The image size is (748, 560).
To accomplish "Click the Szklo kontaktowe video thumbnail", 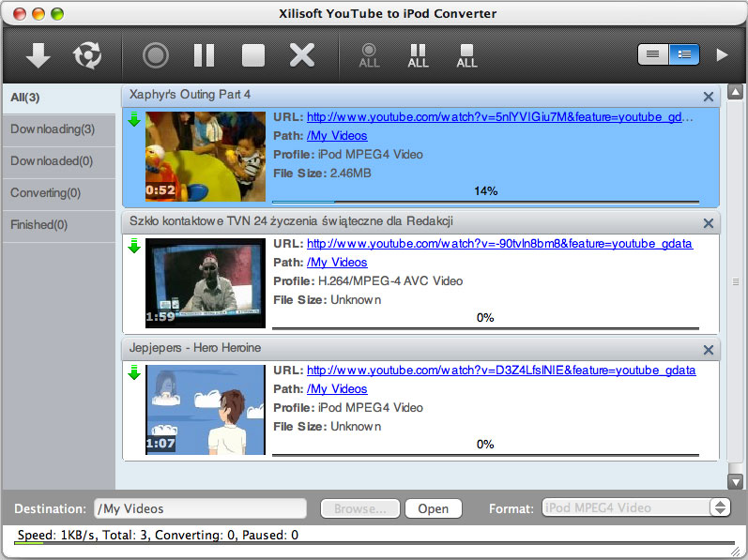I will [x=206, y=282].
